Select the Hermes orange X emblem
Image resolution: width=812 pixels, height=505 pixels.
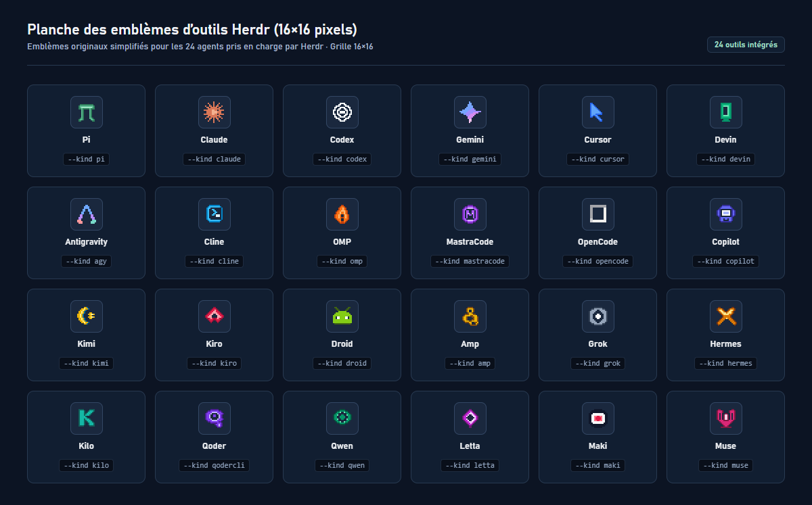tap(725, 316)
